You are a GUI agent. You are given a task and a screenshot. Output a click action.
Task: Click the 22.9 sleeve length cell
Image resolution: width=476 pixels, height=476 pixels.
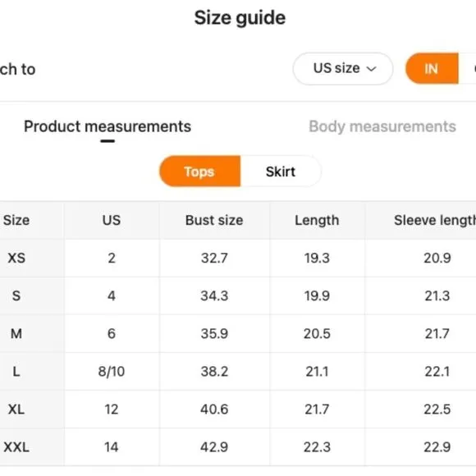pos(437,447)
